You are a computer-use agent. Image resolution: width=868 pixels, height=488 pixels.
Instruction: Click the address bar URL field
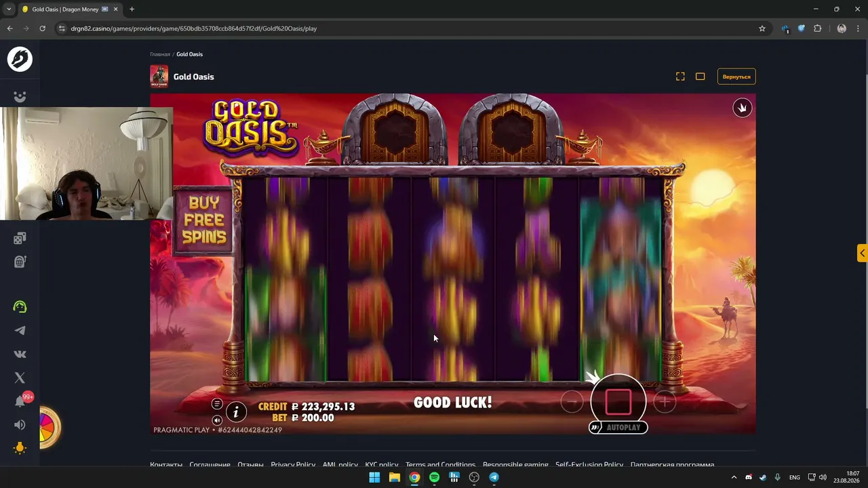coord(407,28)
